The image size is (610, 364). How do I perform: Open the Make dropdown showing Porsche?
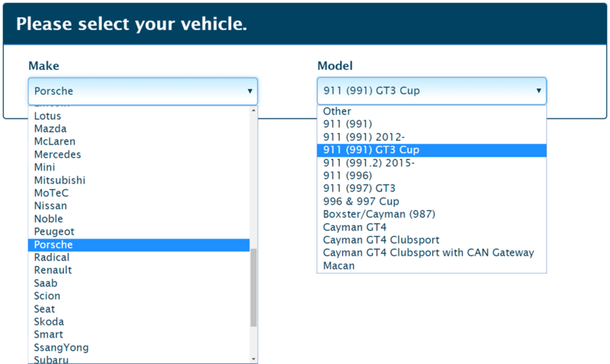coord(143,91)
